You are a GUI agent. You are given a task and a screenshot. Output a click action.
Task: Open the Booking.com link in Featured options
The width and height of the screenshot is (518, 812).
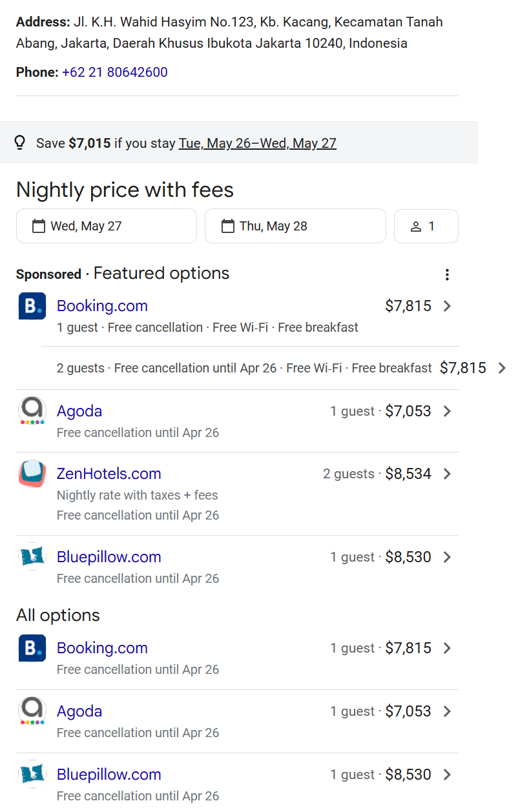coord(102,306)
